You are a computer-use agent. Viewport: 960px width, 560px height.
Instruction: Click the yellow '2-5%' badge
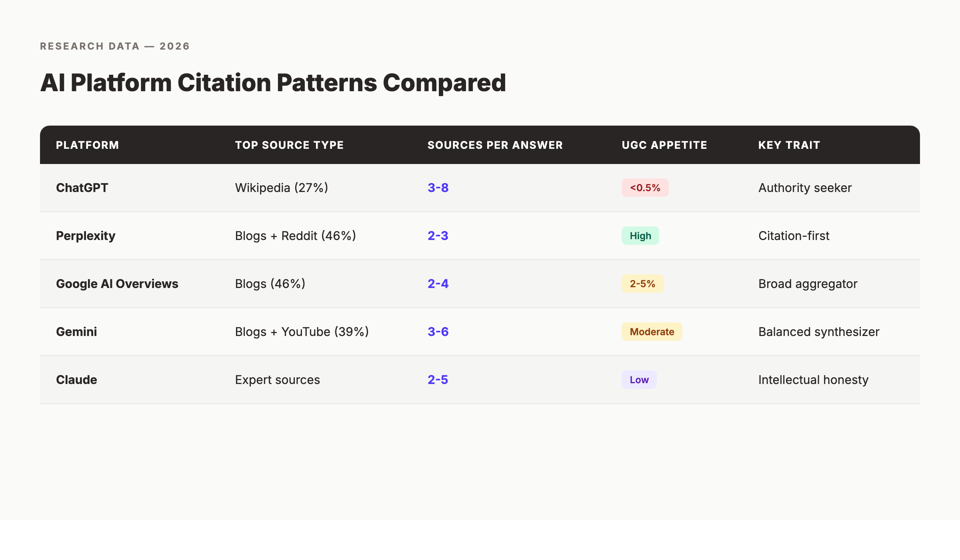(x=642, y=284)
